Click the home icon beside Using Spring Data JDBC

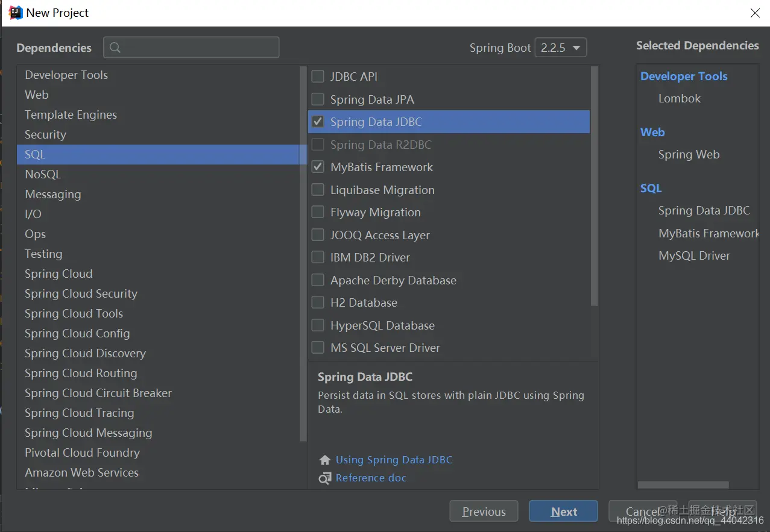pyautogui.click(x=325, y=460)
